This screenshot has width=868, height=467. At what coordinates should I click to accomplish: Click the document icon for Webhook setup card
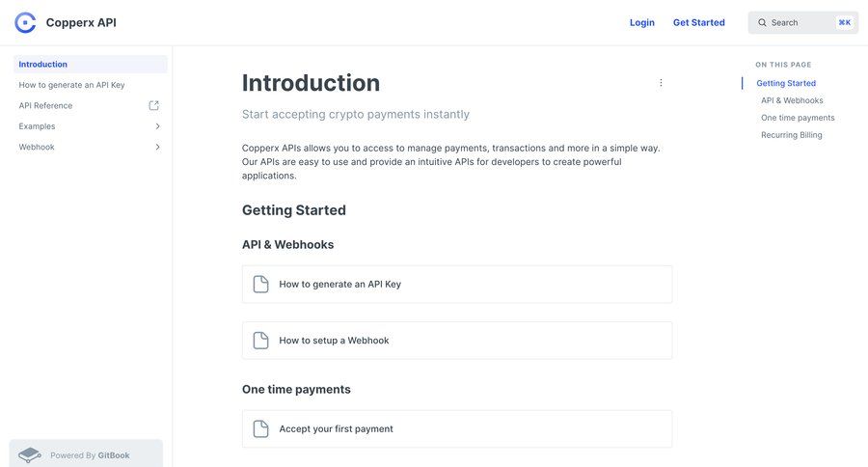click(260, 341)
